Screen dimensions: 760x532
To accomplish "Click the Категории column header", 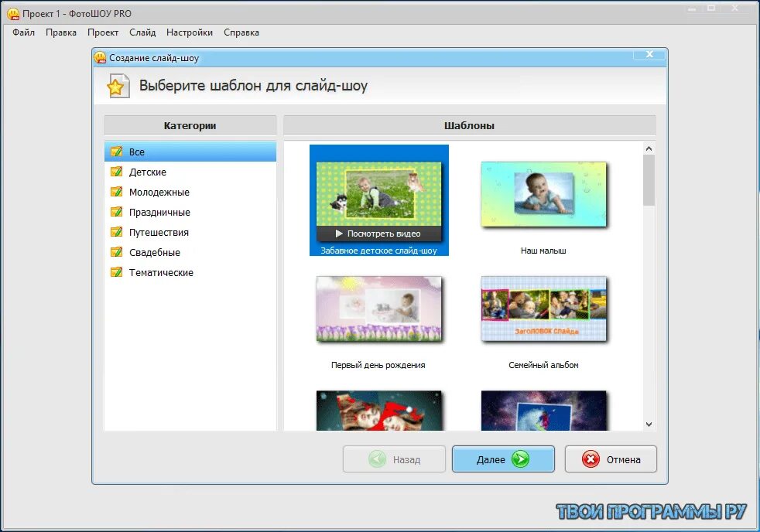I will (190, 125).
